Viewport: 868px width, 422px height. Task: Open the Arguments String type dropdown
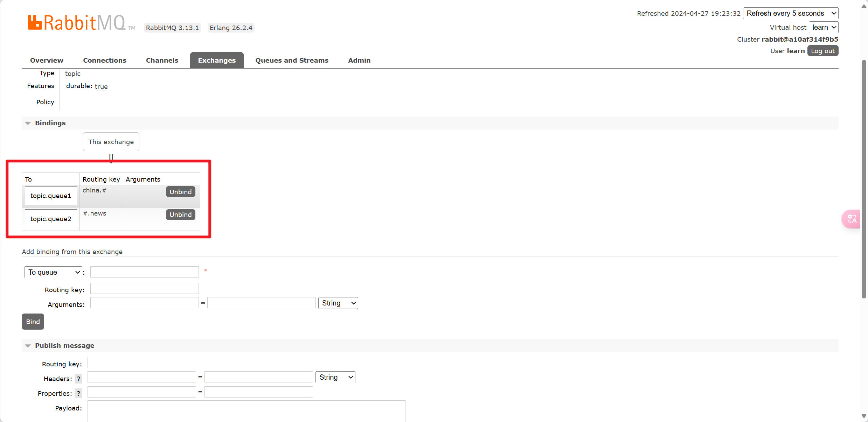[x=338, y=303]
